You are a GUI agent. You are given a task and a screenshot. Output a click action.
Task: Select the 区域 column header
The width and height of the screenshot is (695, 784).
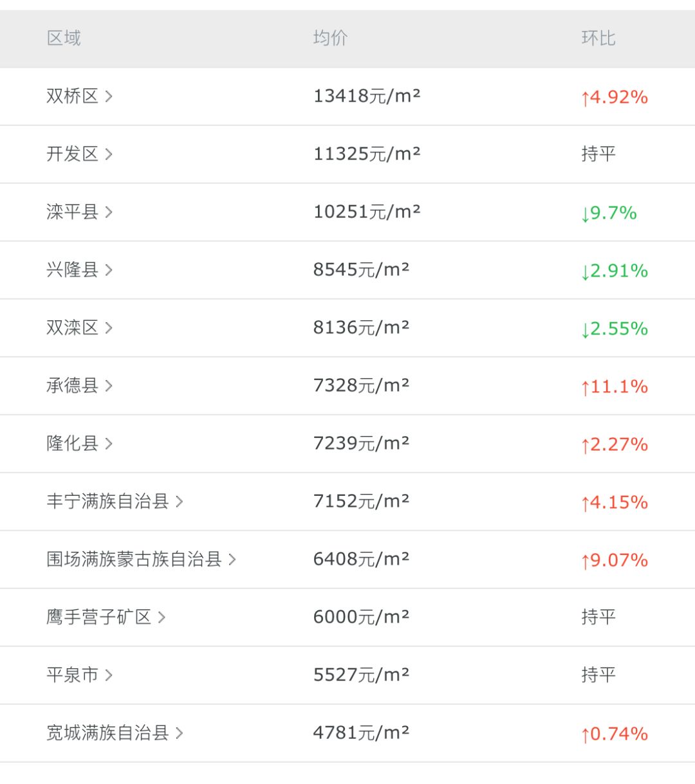[62, 39]
